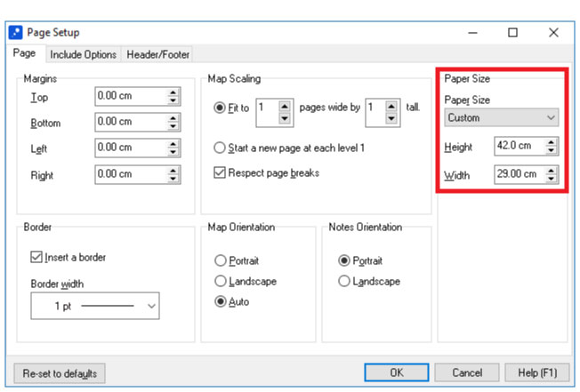
Task: Close the Page Setup dialog
Action: pos(553,33)
